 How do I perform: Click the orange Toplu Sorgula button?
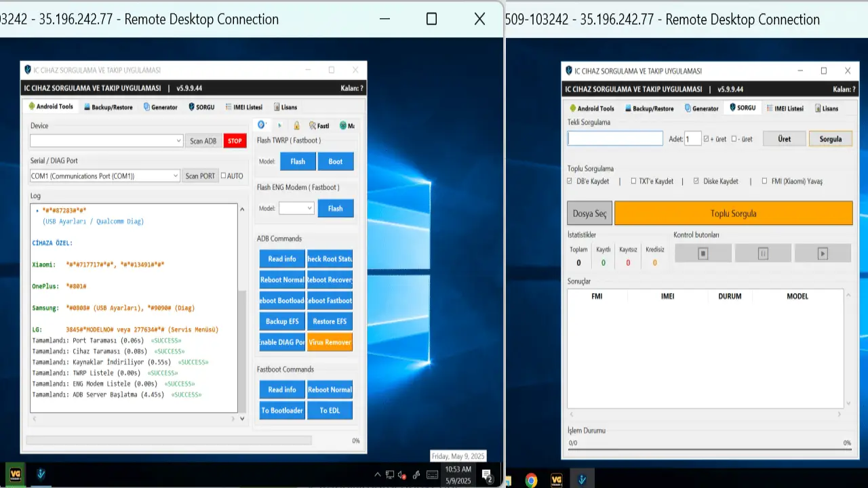[733, 213]
